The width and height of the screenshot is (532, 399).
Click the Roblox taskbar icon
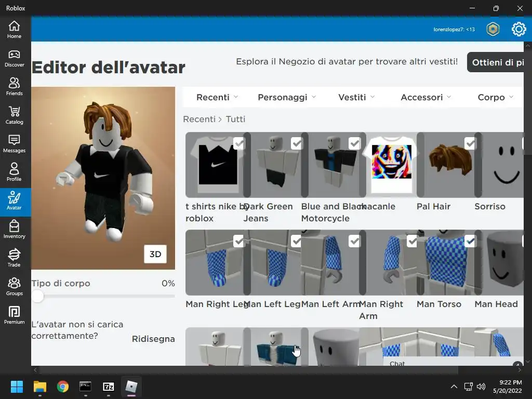[x=131, y=387]
